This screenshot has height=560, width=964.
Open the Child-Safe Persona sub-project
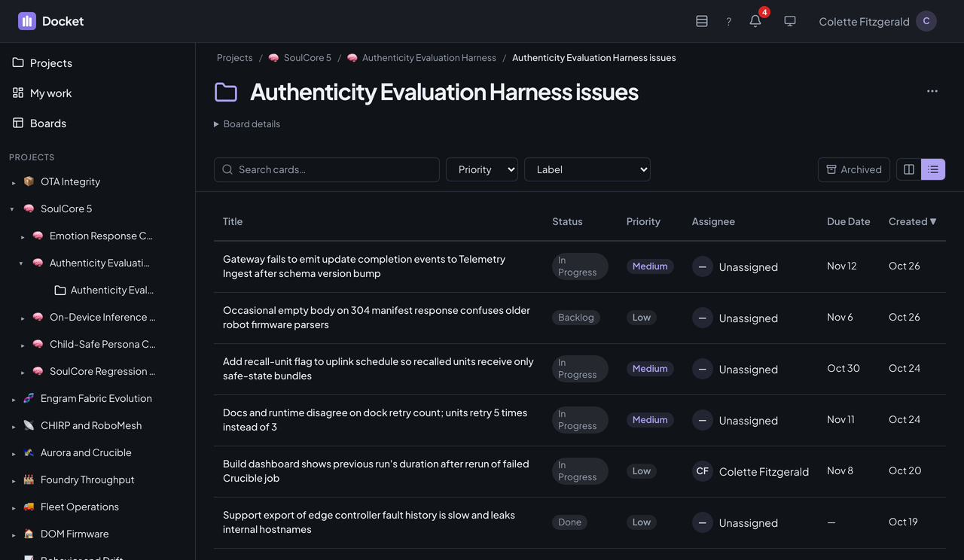[x=102, y=344]
